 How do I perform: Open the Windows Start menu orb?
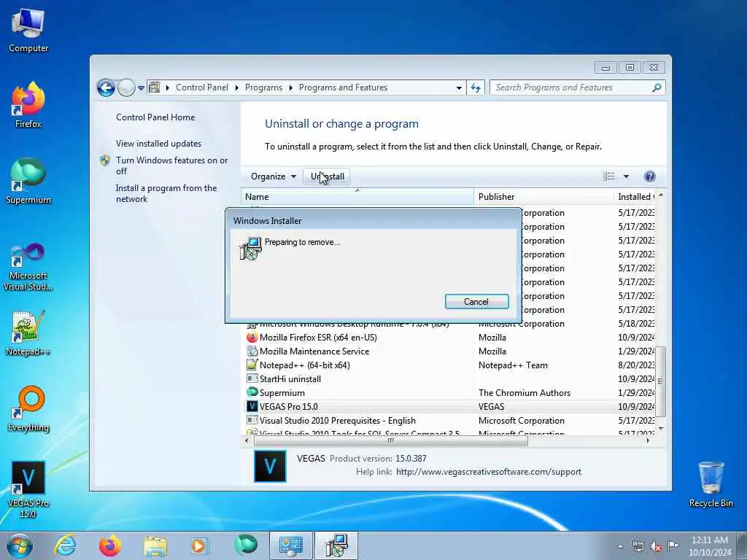click(20, 545)
